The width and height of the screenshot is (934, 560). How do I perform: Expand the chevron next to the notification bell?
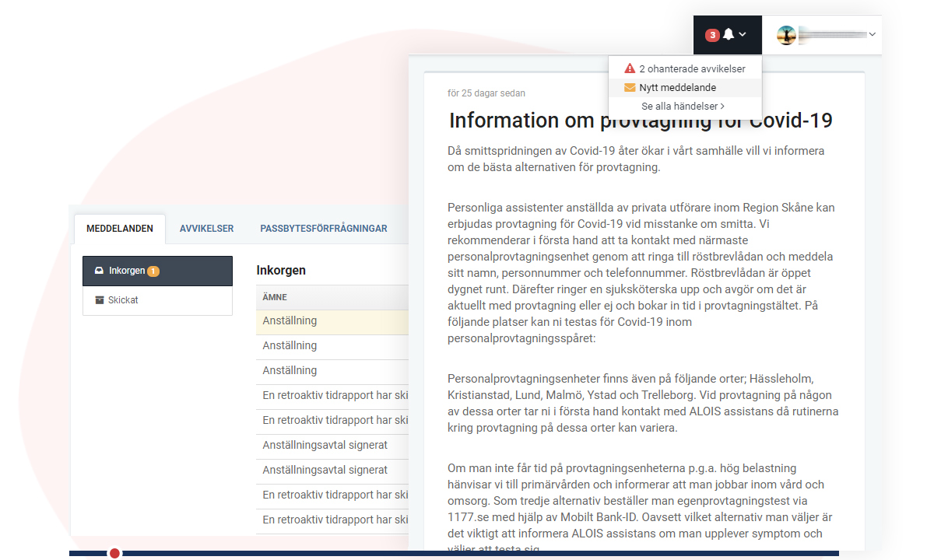pyautogui.click(x=742, y=35)
